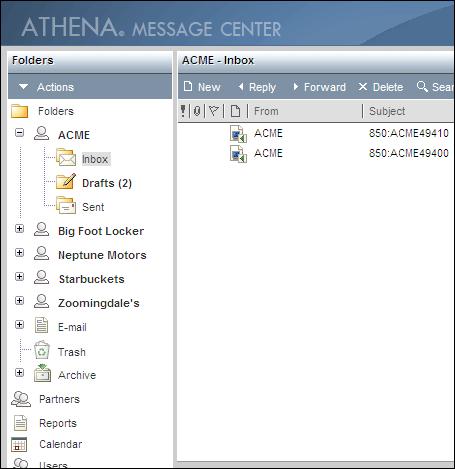Viewport: 455px width, 469px height.
Task: Click the priority exclamation column icon
Action: coord(183,111)
